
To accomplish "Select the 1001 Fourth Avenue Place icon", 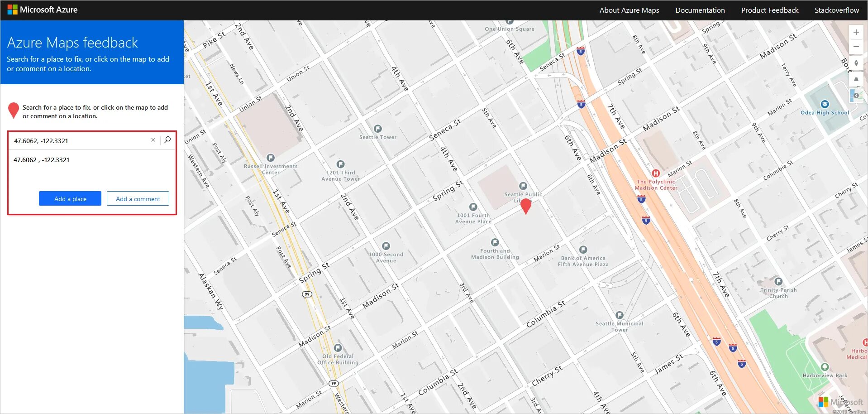I will tap(473, 207).
